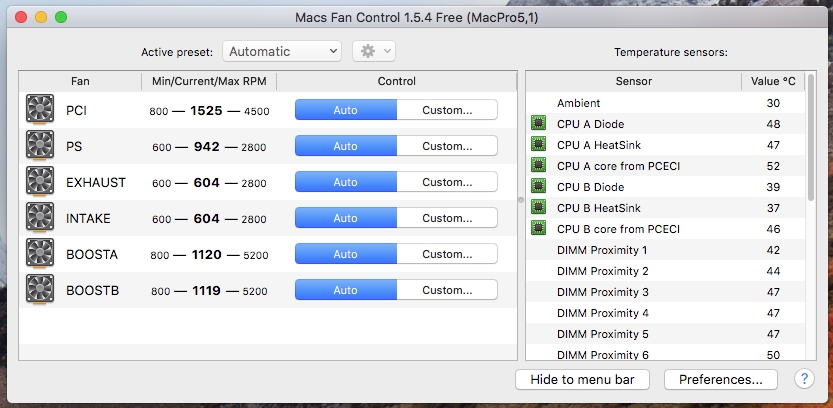Click the CPU A HeatSink chip icon
The image size is (833, 408).
tap(538, 144)
